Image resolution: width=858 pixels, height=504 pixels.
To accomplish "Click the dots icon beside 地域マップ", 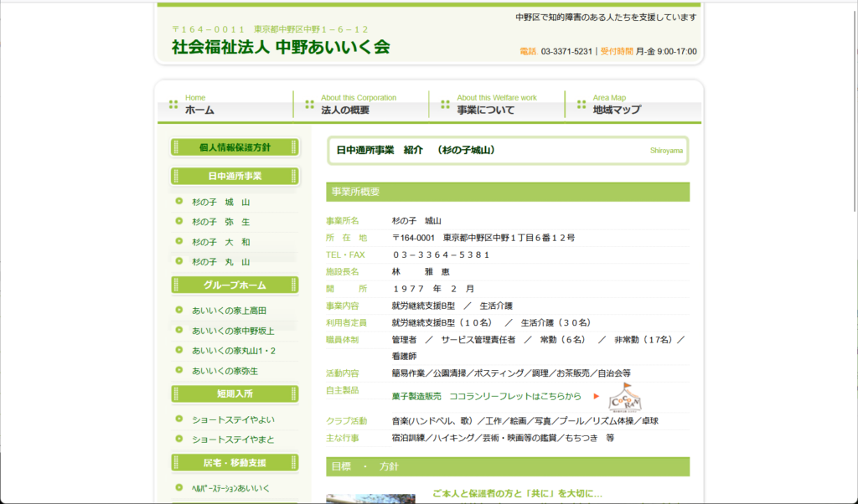I will [581, 105].
